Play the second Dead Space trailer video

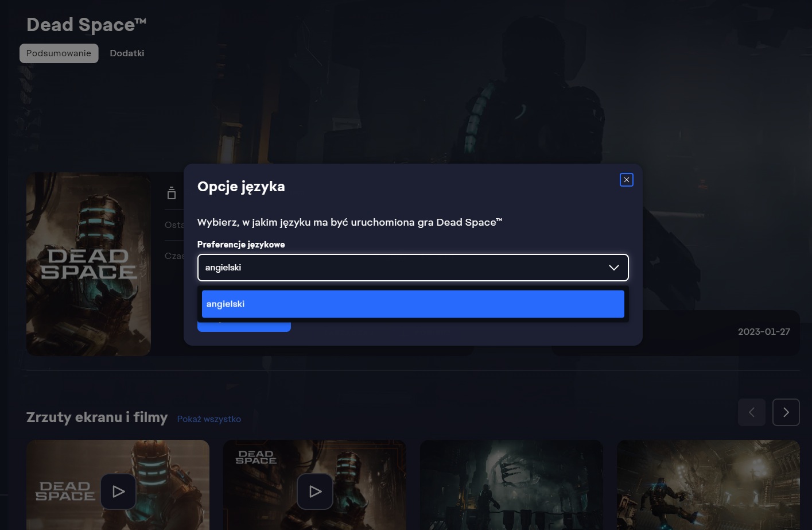pyautogui.click(x=315, y=492)
